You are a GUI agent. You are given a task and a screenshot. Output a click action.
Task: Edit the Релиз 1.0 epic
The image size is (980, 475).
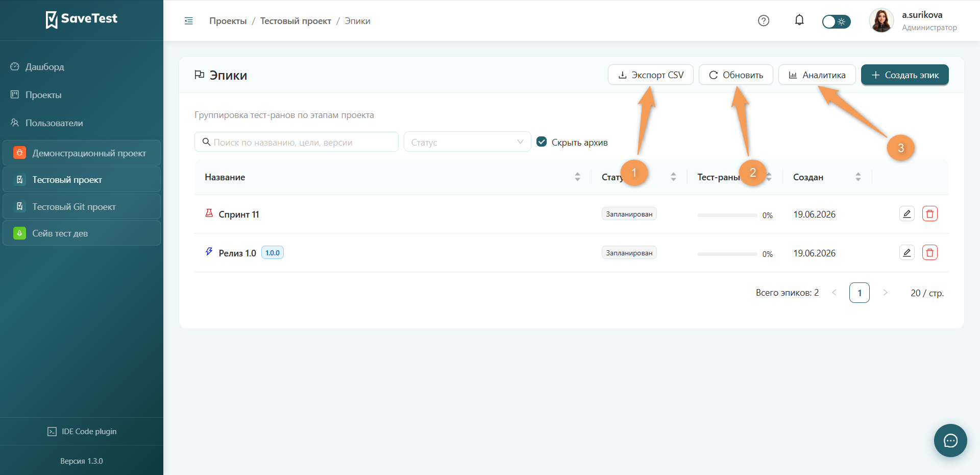click(907, 253)
